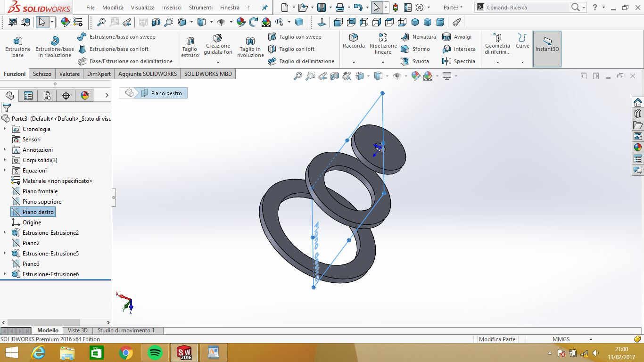Open Google Chrome from the taskbar
This screenshot has width=644, height=362.
[x=126, y=353]
